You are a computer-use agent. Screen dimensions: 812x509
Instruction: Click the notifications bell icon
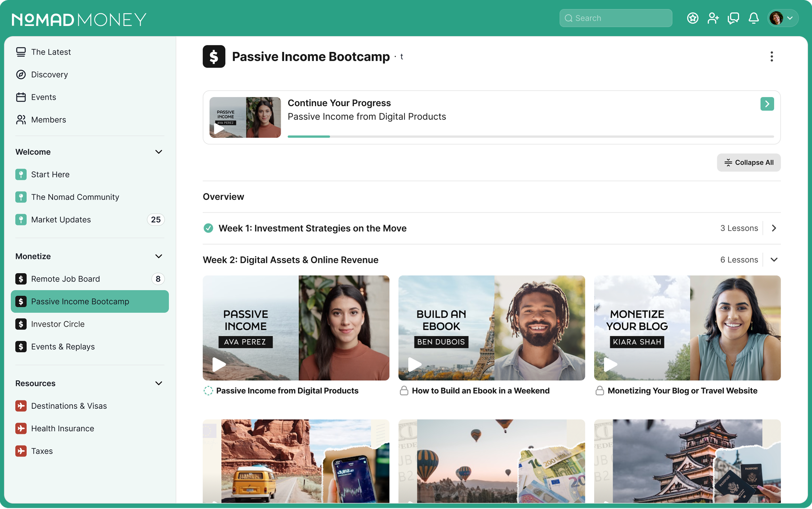pyautogui.click(x=753, y=18)
